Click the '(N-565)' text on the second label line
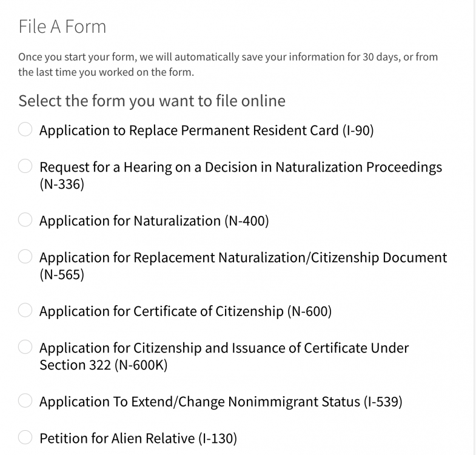The image size is (476, 455). pyautogui.click(x=62, y=275)
